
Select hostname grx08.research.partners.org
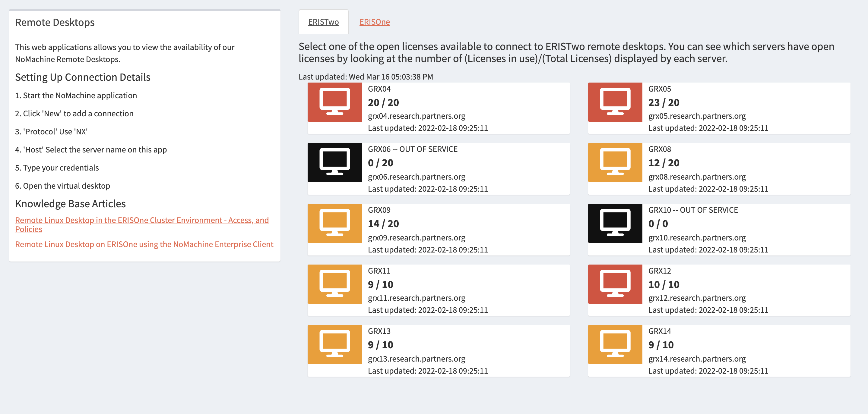point(697,177)
